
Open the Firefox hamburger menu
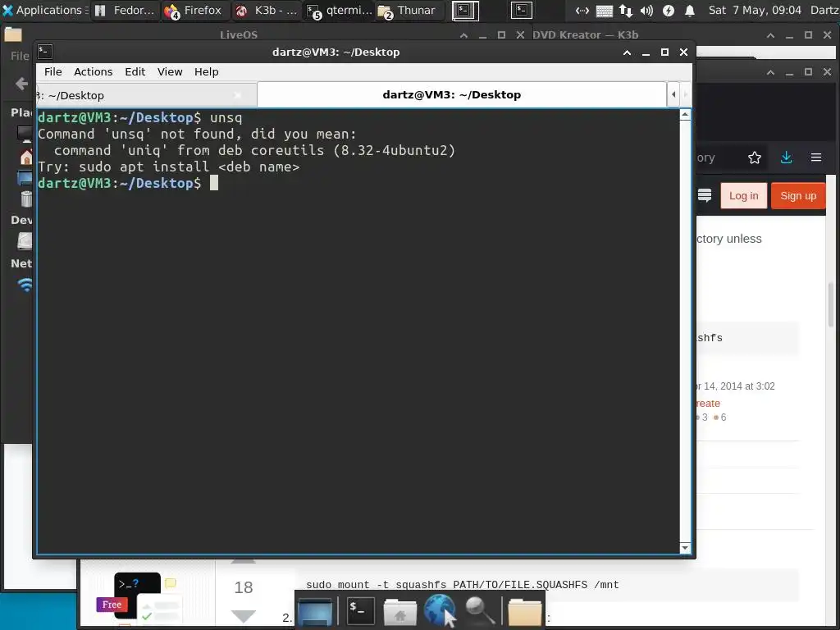(816, 157)
